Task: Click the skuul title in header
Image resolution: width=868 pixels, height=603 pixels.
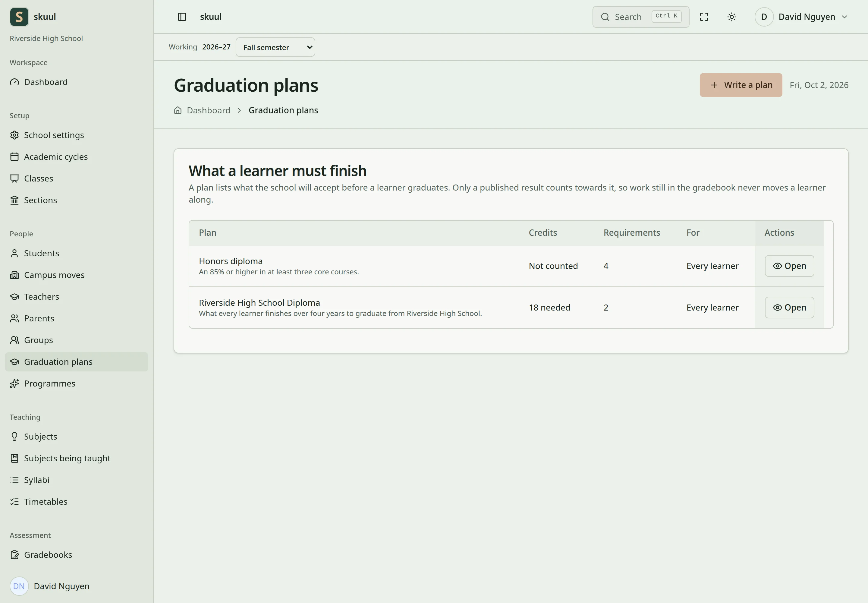Action: click(211, 17)
